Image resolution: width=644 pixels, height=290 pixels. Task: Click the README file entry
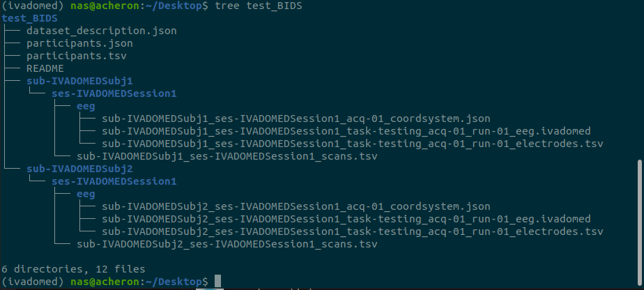[45, 68]
